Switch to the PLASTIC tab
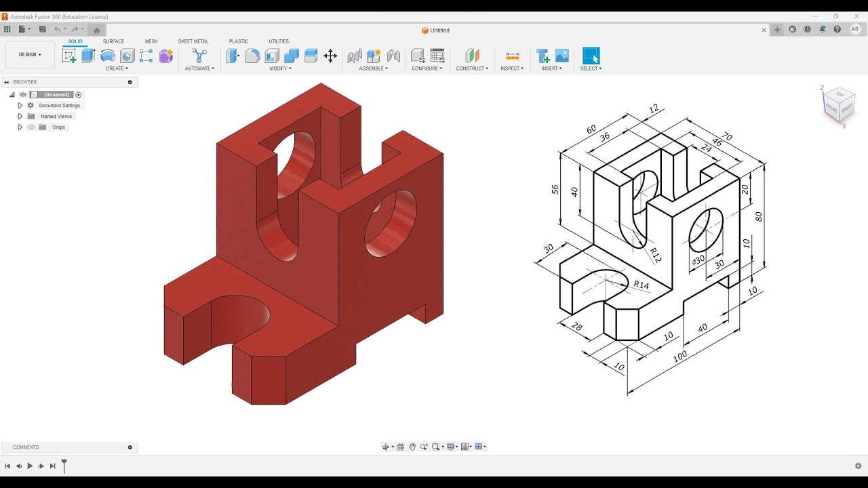The height and width of the screenshot is (488, 868). (x=239, y=41)
